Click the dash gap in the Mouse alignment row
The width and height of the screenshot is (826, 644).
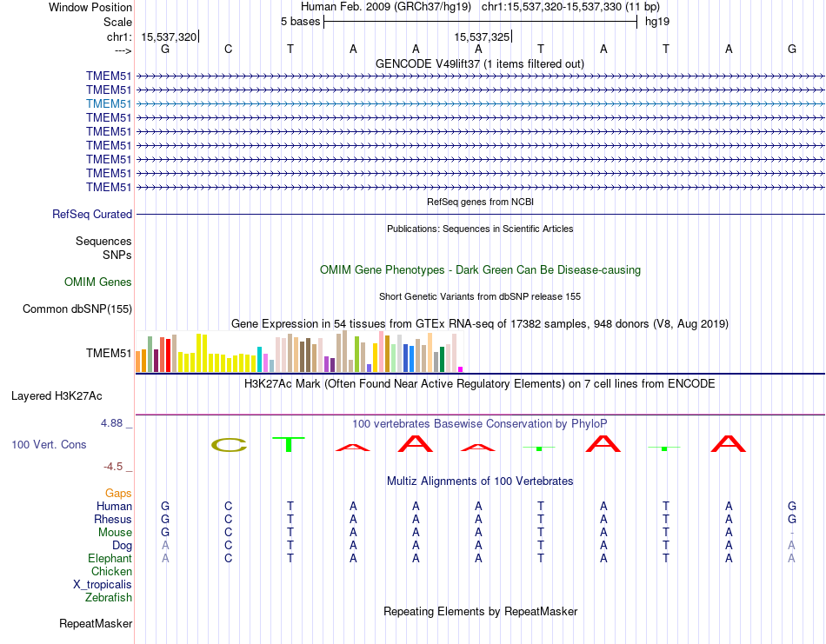tap(792, 533)
